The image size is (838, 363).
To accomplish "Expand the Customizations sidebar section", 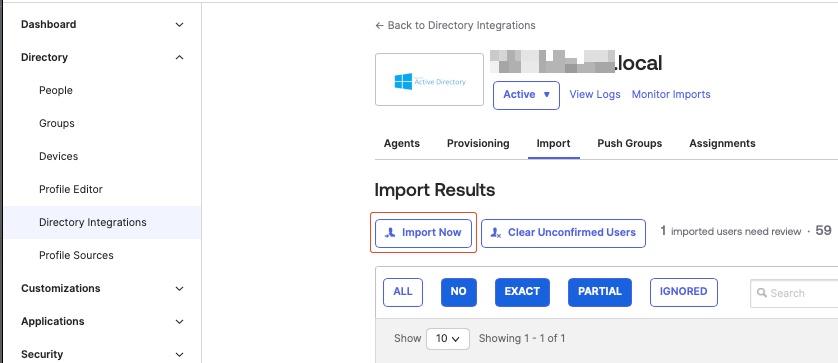I will pyautogui.click(x=102, y=289).
